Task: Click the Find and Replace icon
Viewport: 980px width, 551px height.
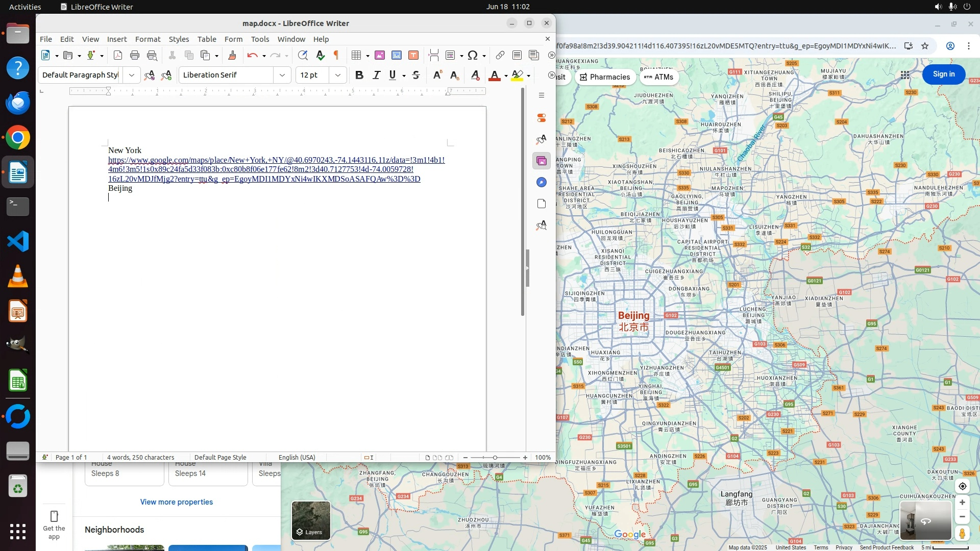Action: pos(303,56)
